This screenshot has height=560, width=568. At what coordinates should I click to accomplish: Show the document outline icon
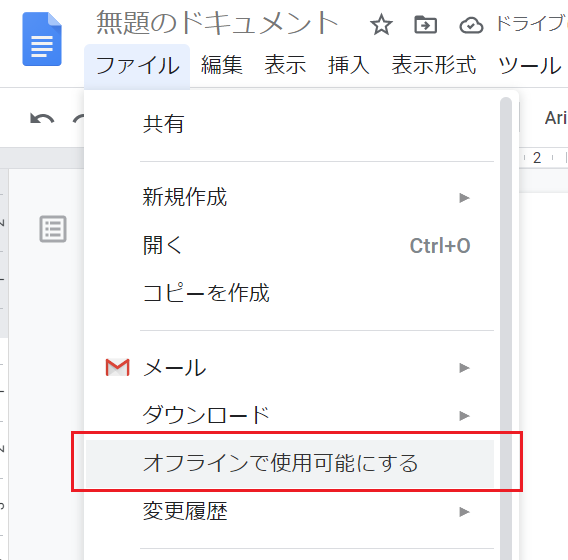click(53, 229)
